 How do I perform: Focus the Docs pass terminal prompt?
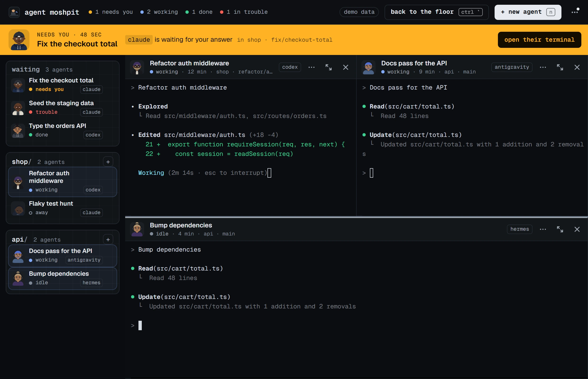click(372, 173)
